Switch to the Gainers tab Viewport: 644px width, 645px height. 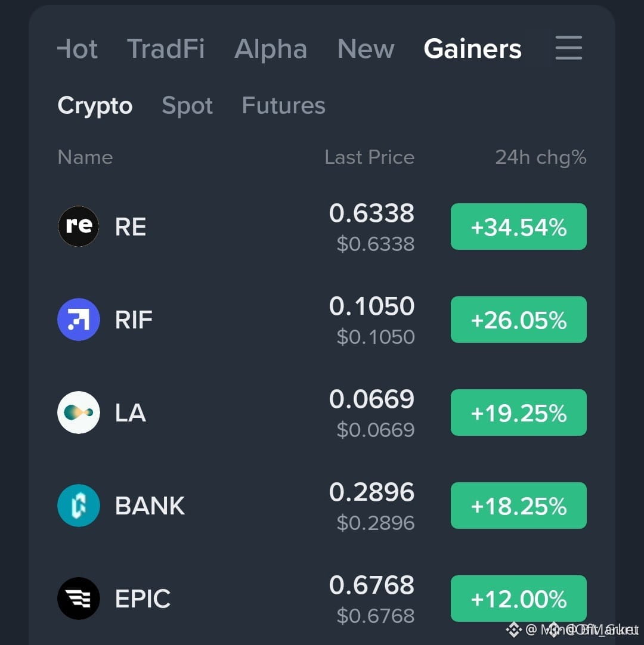click(472, 49)
